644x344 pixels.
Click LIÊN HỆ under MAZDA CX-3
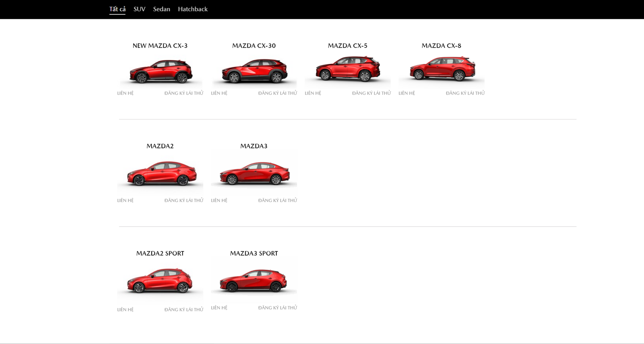pyautogui.click(x=125, y=93)
